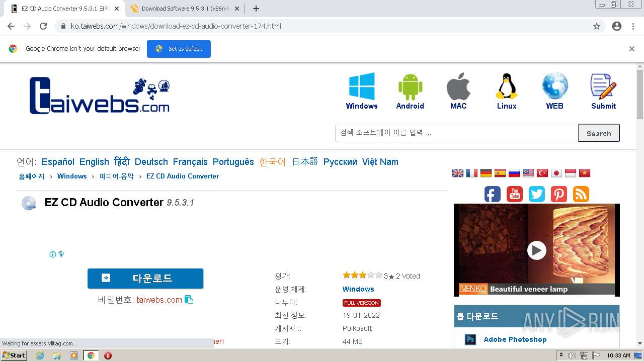
Task: Dismiss the default browser notification bar
Action: pos(632,49)
